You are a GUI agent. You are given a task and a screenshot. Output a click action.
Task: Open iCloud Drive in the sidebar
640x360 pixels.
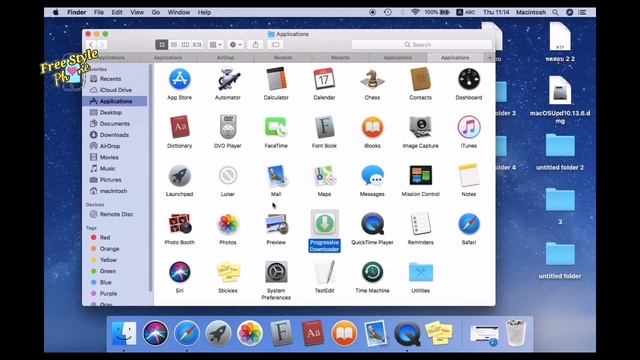tap(115, 90)
